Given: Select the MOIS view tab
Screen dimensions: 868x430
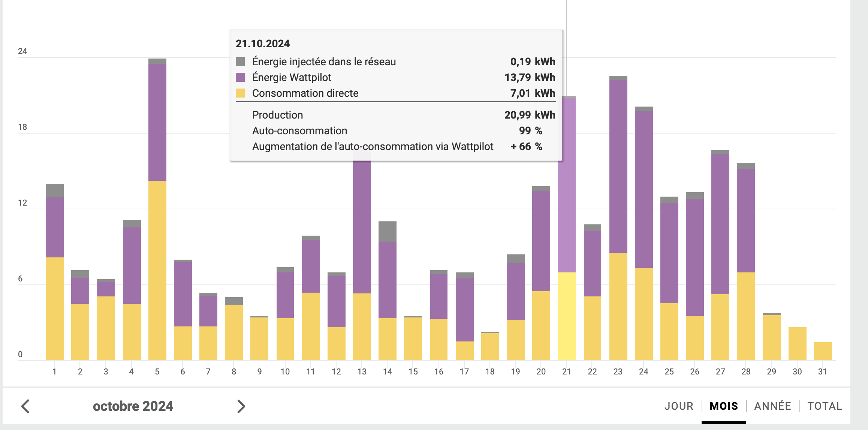Looking at the screenshot, I should pos(724,406).
